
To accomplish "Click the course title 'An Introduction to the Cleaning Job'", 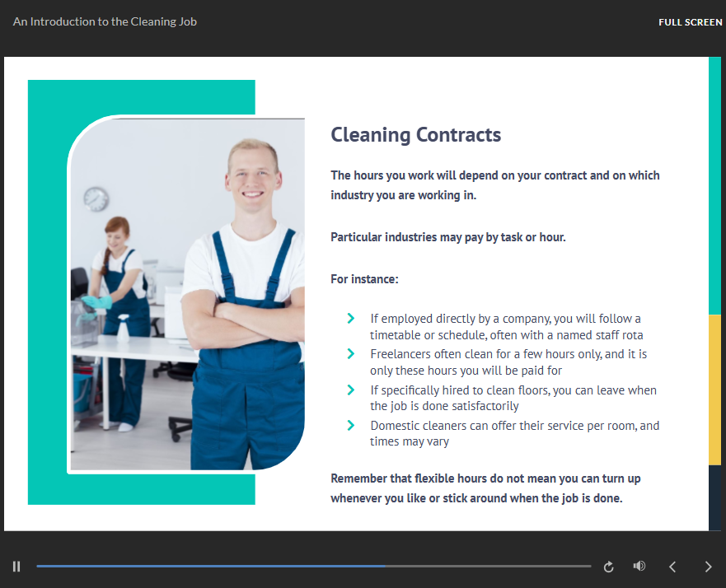I will point(105,22).
